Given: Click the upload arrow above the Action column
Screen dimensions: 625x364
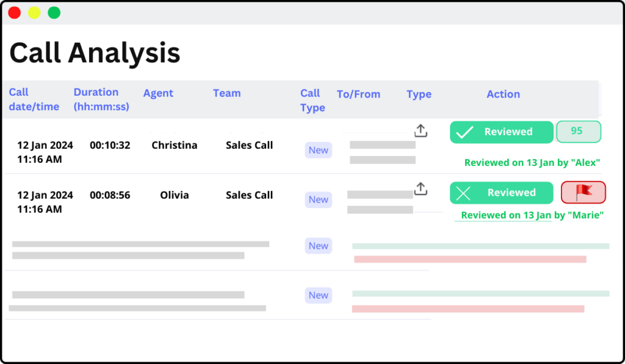Looking at the screenshot, I should pyautogui.click(x=421, y=130).
